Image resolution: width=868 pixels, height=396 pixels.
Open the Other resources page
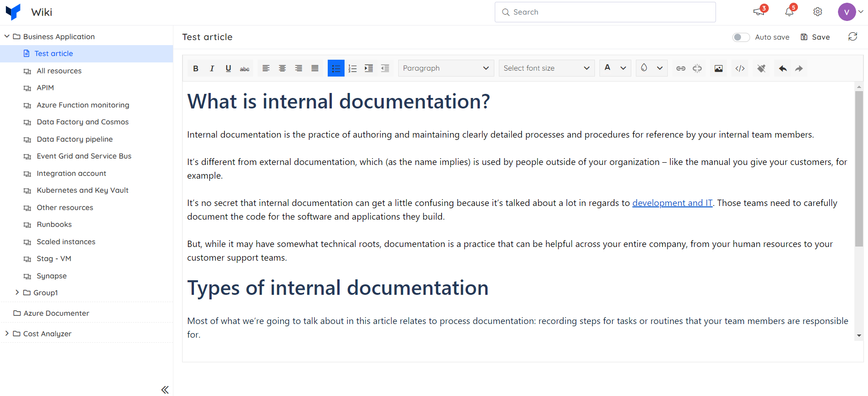coord(65,208)
